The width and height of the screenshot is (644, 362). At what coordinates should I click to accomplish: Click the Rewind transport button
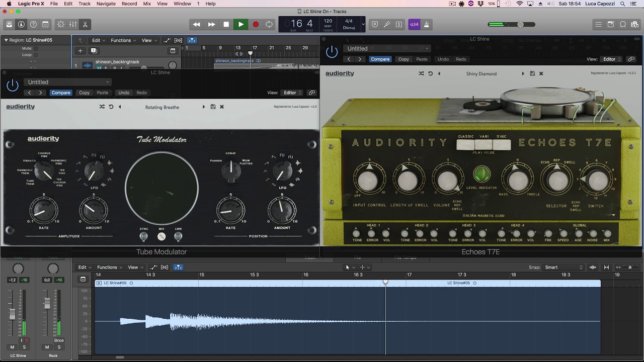coord(197,24)
